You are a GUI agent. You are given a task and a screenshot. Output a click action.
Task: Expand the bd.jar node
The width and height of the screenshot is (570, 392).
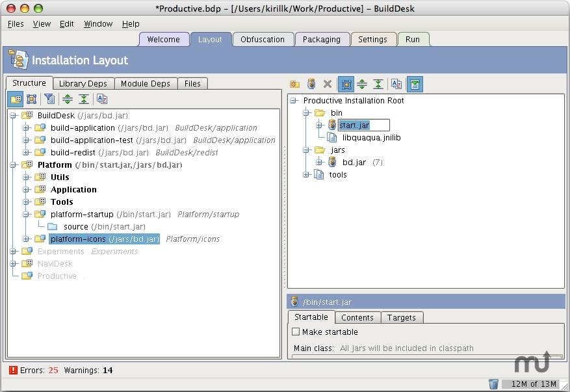[319, 163]
